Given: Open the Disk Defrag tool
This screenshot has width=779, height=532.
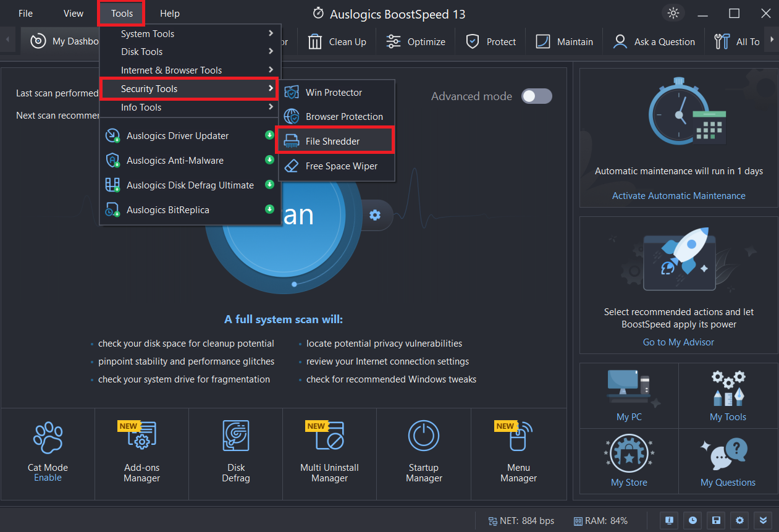Looking at the screenshot, I should click(236, 454).
